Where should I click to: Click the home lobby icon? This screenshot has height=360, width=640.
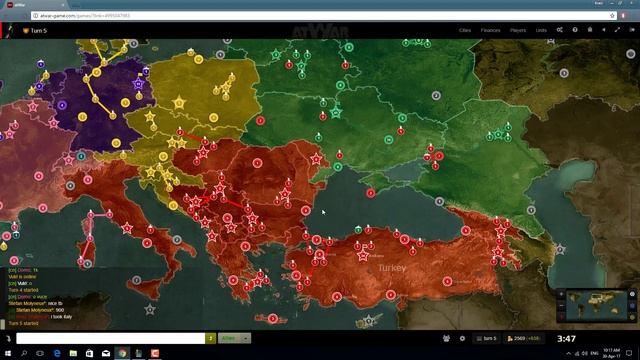pyautogui.click(x=590, y=30)
